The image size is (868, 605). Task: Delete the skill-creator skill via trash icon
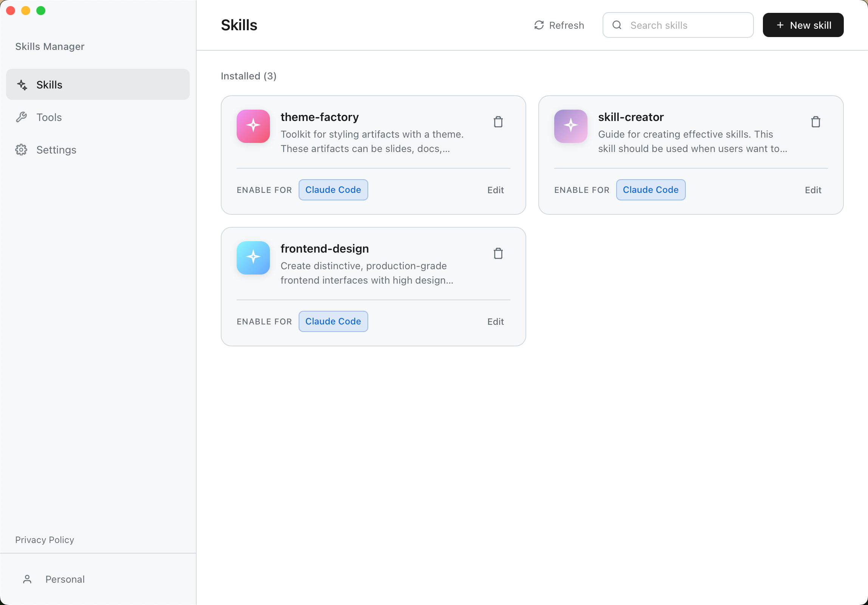click(816, 122)
